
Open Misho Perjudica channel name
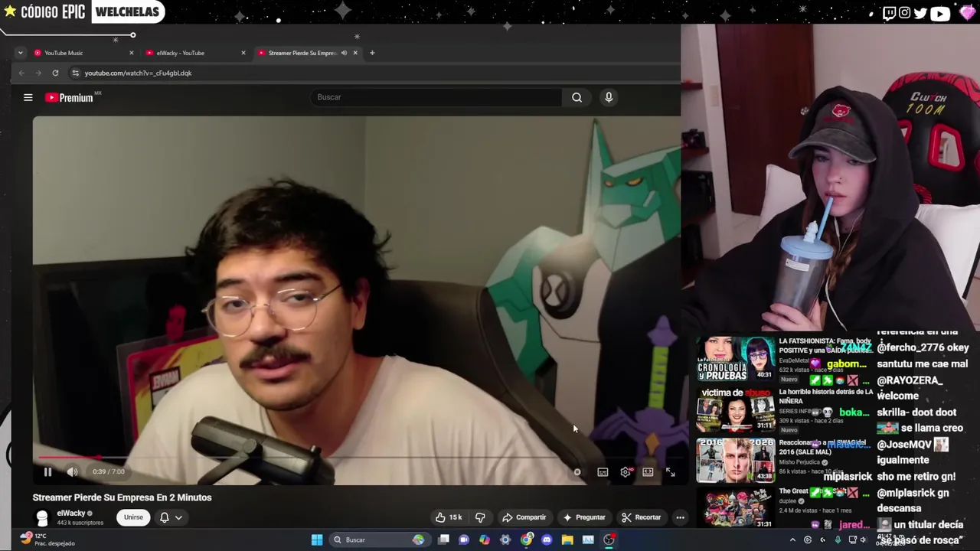(802, 462)
